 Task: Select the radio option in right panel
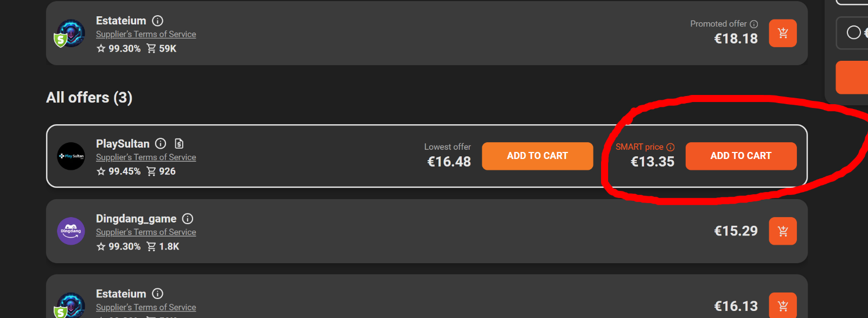pyautogui.click(x=853, y=33)
